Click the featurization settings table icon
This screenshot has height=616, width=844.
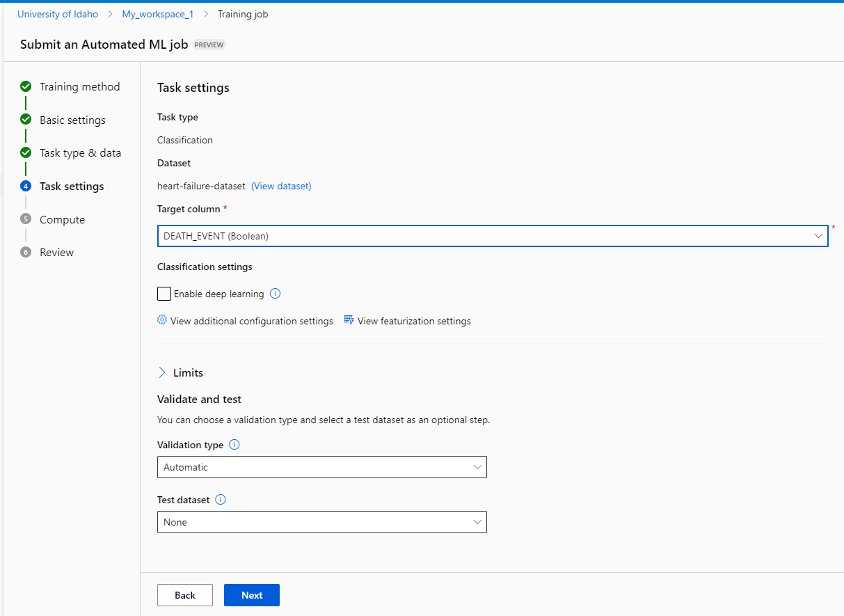(x=349, y=320)
